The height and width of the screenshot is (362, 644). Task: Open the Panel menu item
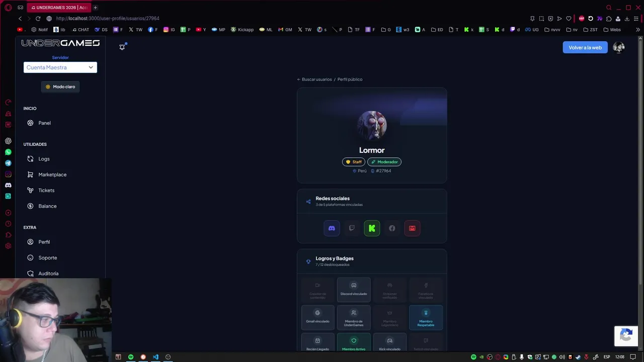(x=44, y=123)
